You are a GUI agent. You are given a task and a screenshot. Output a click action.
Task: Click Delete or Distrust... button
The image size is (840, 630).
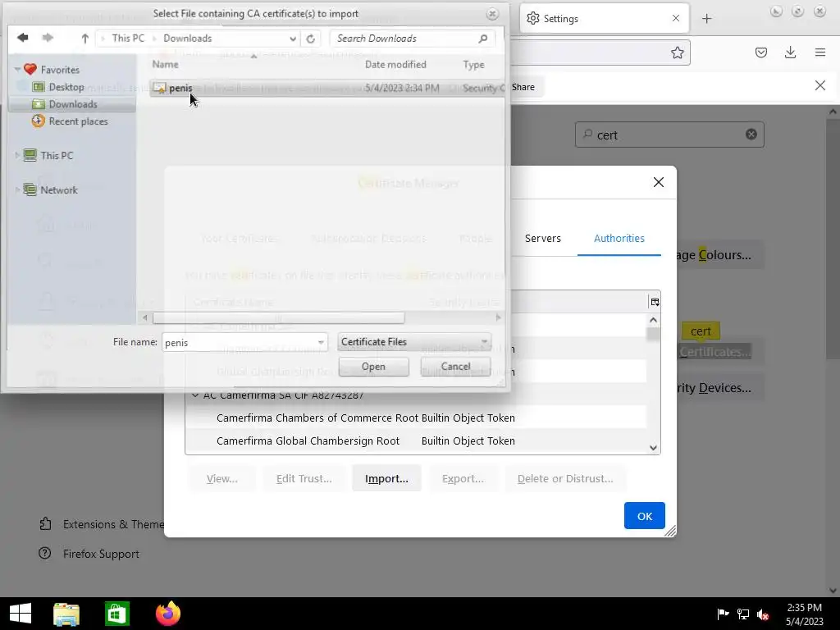pyautogui.click(x=565, y=478)
